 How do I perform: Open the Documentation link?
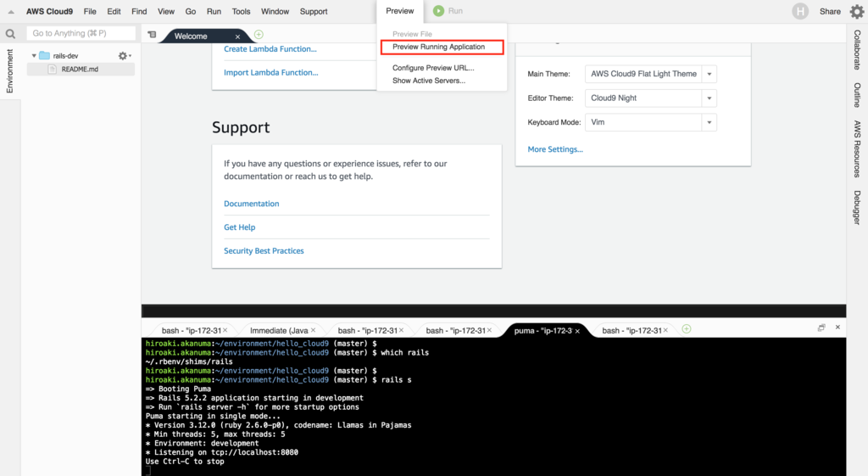(x=251, y=204)
